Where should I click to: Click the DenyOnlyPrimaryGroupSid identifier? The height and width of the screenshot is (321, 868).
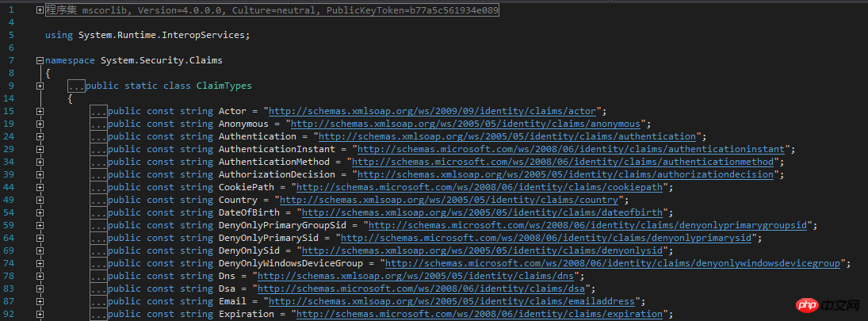pyautogui.click(x=282, y=226)
